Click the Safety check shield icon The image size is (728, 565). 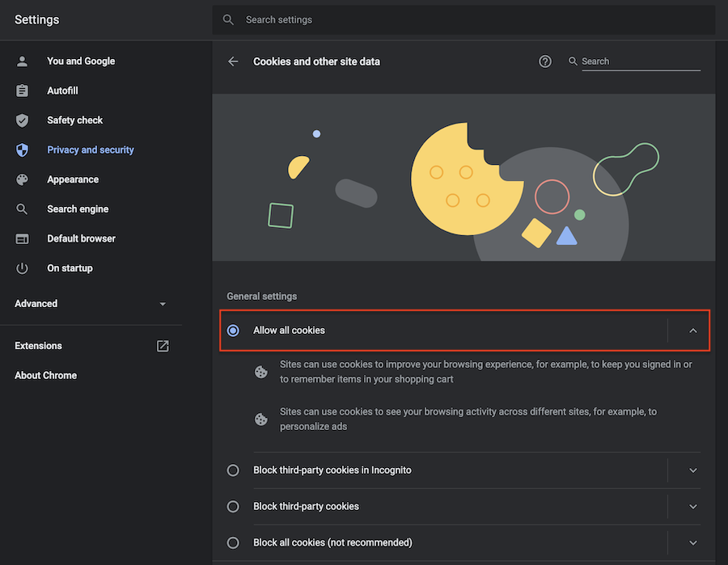coord(22,120)
